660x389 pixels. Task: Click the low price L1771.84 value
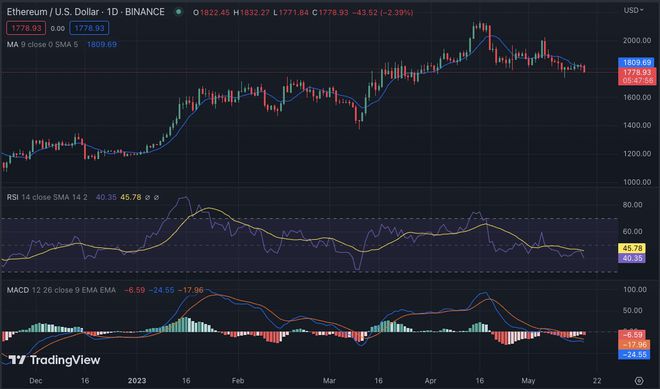[291, 13]
